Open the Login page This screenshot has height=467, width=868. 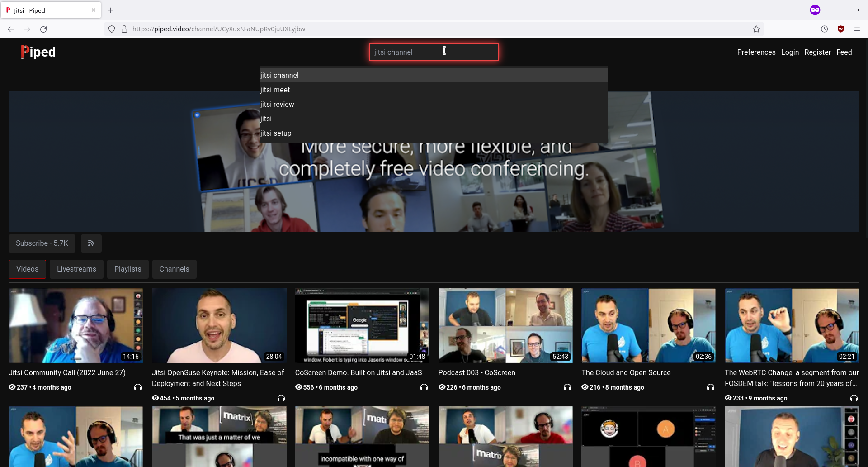(790, 52)
